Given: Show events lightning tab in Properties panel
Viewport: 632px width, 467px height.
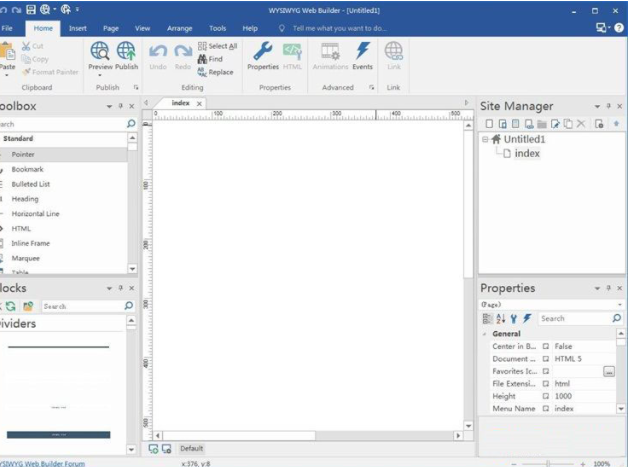Looking at the screenshot, I should click(527, 319).
